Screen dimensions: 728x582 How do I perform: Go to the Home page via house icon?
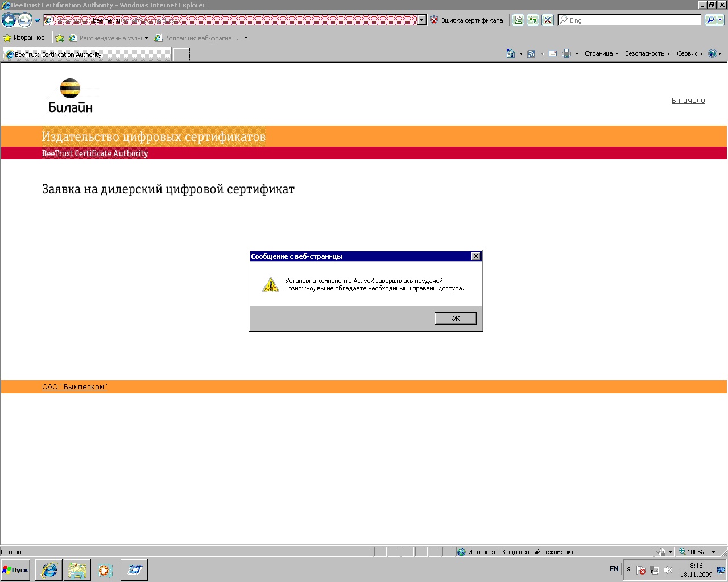(x=511, y=53)
